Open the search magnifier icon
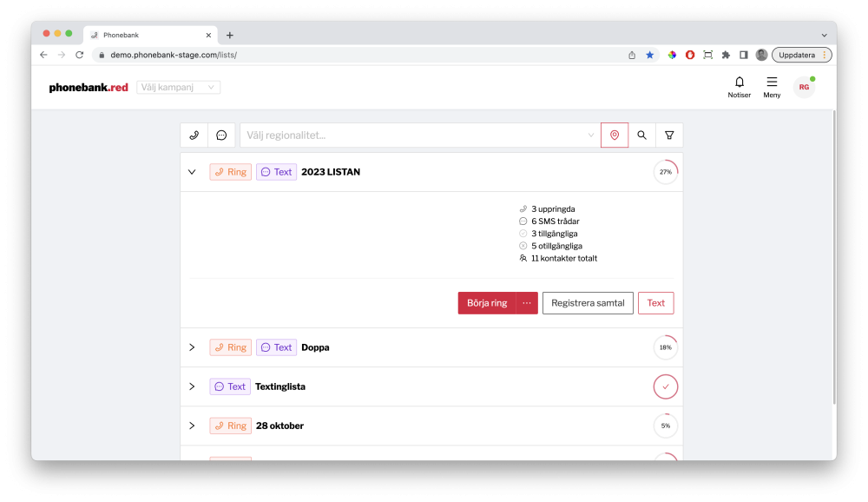The image size is (868, 502). pos(641,135)
